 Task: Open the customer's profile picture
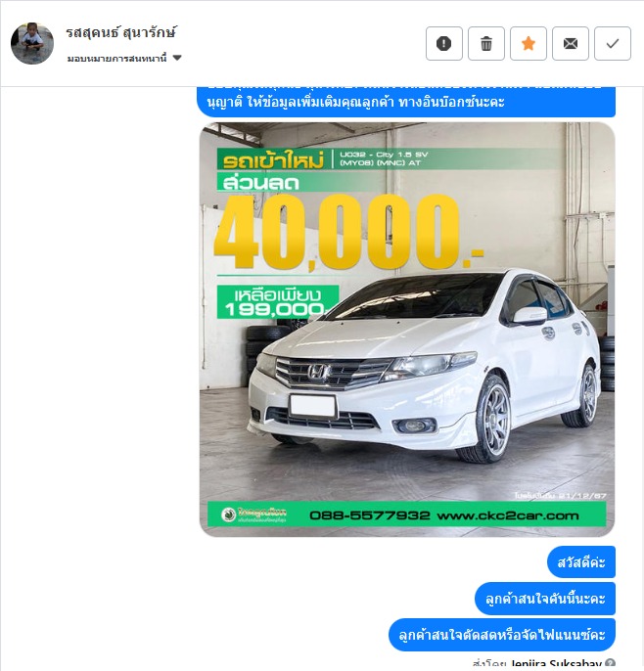pyautogui.click(x=32, y=43)
